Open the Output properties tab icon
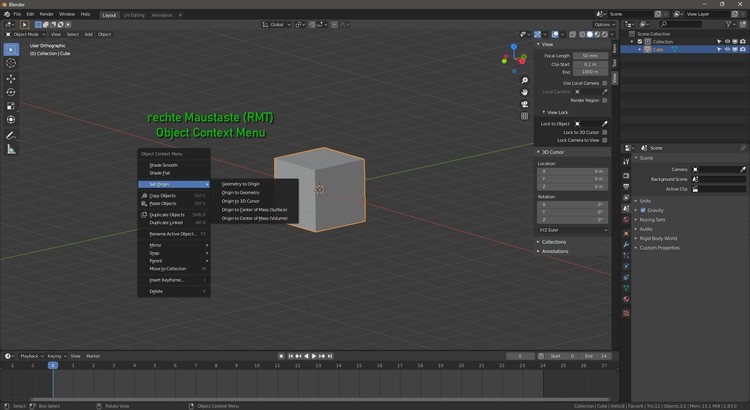750x410 pixels. tap(626, 187)
